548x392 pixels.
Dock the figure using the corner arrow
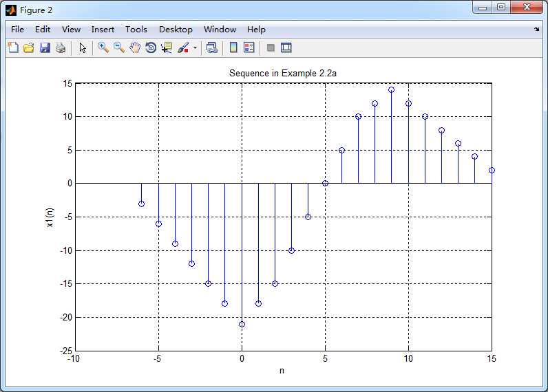pos(536,30)
